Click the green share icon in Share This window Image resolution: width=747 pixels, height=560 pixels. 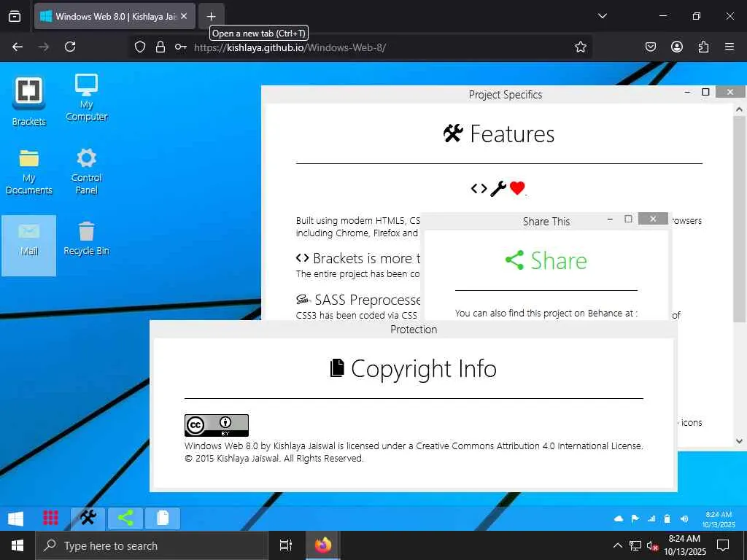tap(514, 260)
